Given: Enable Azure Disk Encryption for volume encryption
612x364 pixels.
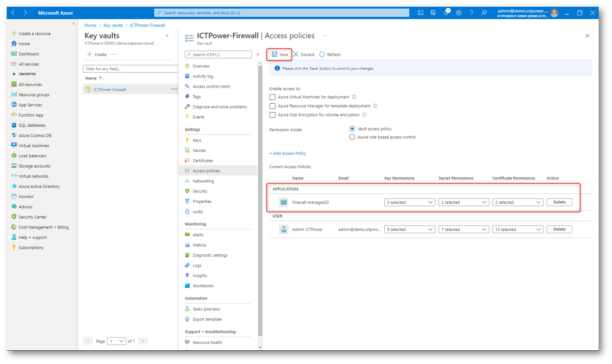Looking at the screenshot, I should (272, 115).
